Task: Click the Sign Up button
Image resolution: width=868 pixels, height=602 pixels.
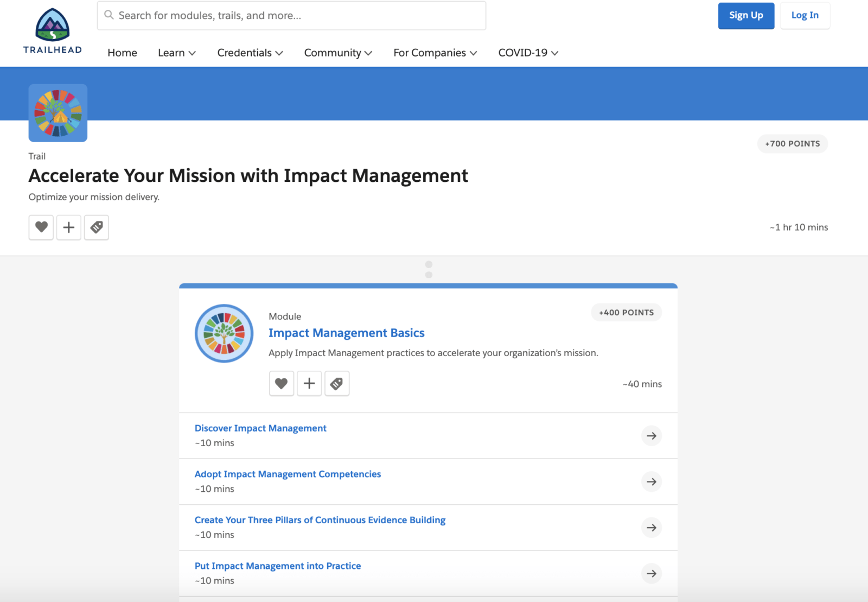Action: point(746,16)
